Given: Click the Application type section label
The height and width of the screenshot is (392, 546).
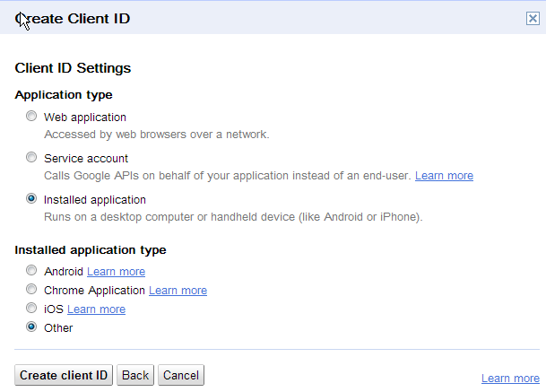Looking at the screenshot, I should (x=64, y=95).
